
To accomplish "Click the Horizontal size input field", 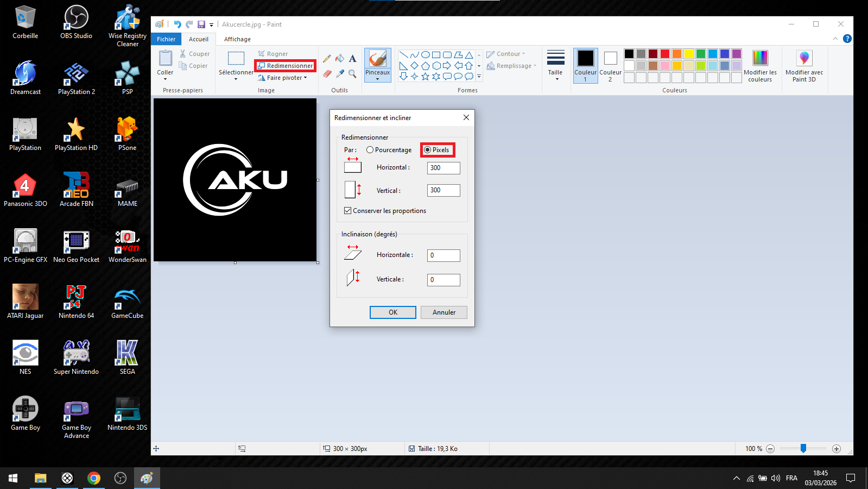I will pyautogui.click(x=443, y=168).
